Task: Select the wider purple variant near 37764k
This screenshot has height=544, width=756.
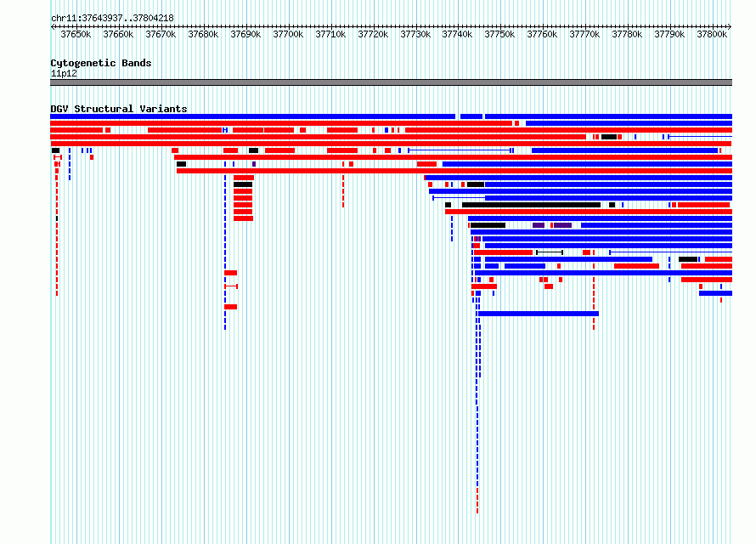Action: 562,225
